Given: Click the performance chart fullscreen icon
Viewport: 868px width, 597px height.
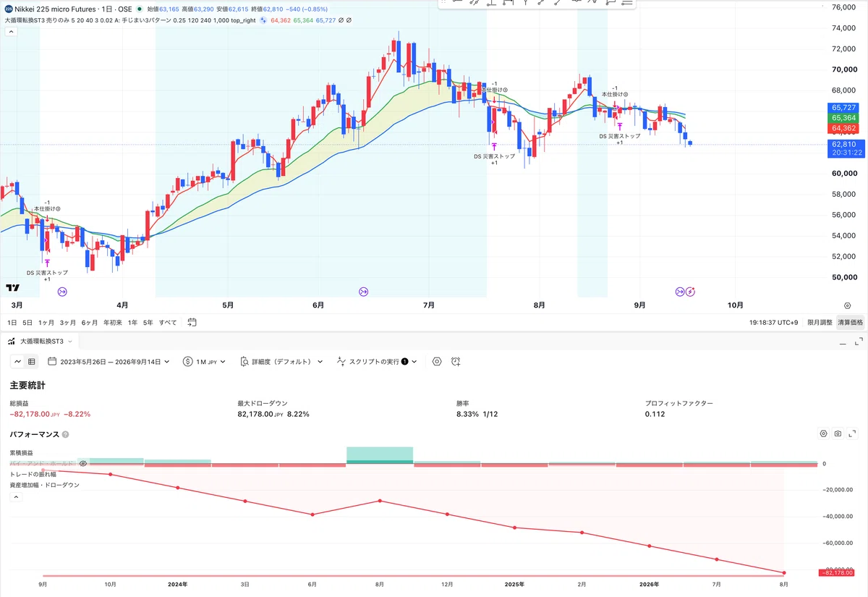Looking at the screenshot, I should pyautogui.click(x=853, y=433).
